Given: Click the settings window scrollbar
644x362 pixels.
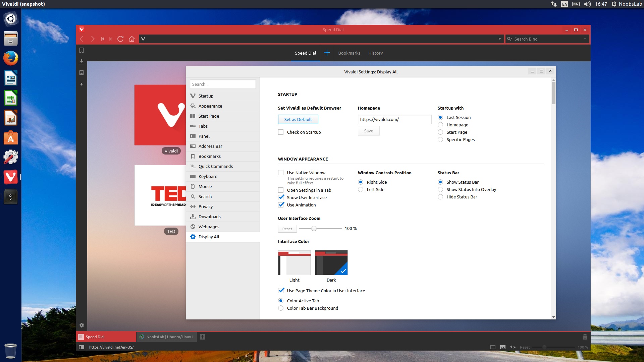Looking at the screenshot, I should pyautogui.click(x=553, y=93).
